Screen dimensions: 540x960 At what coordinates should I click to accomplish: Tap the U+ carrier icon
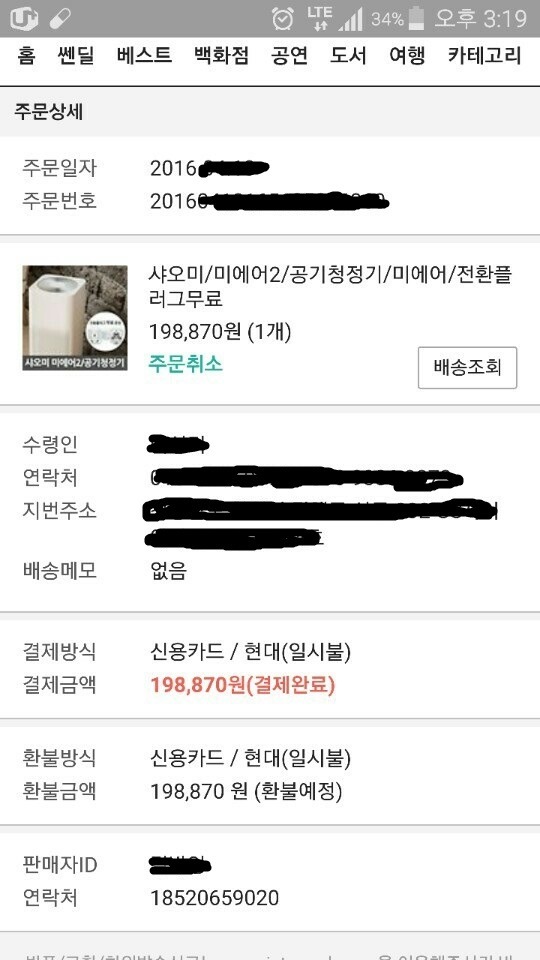pos(24,18)
